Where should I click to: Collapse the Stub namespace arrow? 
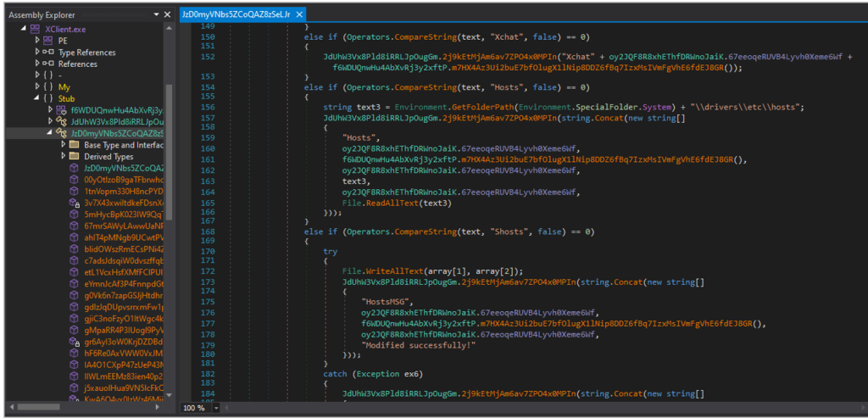[36, 98]
